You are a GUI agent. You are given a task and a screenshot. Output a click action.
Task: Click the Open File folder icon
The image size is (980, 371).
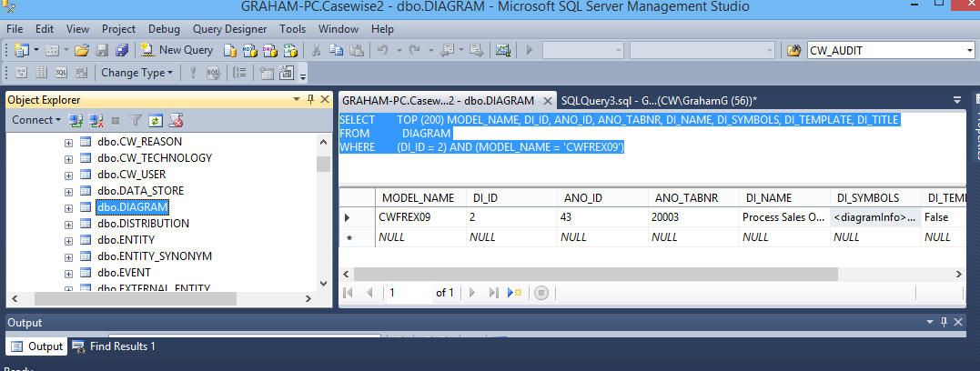82,50
